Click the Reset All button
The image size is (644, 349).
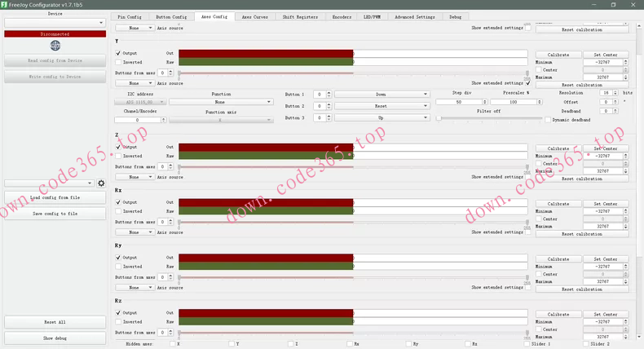pos(55,322)
